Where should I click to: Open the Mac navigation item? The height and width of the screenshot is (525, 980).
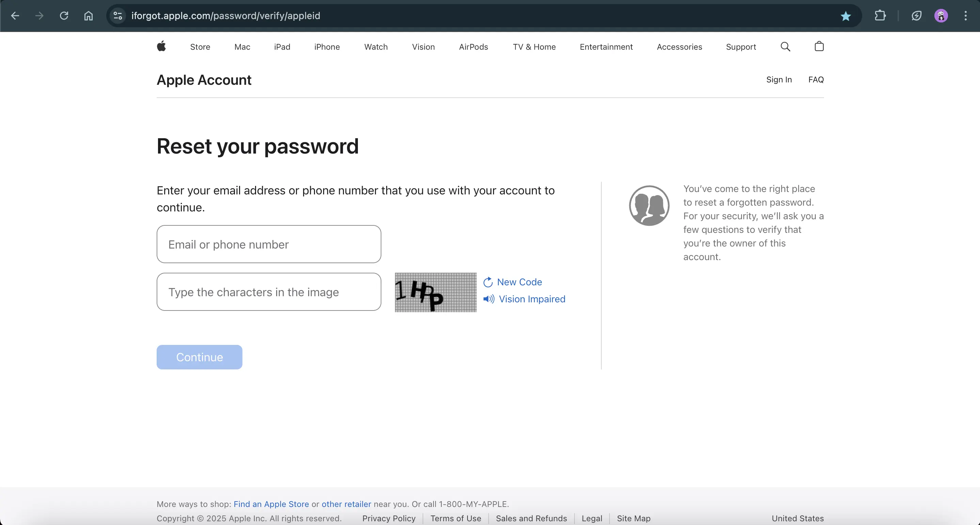(x=242, y=47)
